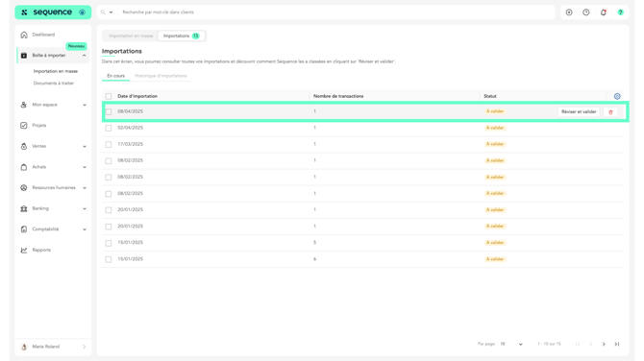Switch to Importation en masse tab

[131, 36]
